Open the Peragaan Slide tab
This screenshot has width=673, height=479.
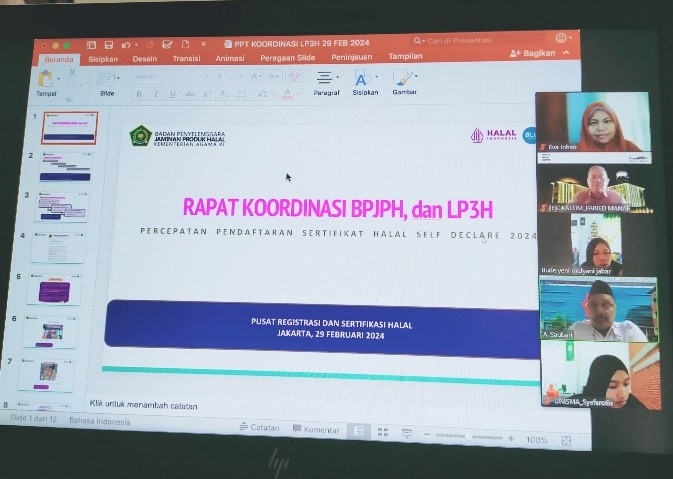click(288, 58)
